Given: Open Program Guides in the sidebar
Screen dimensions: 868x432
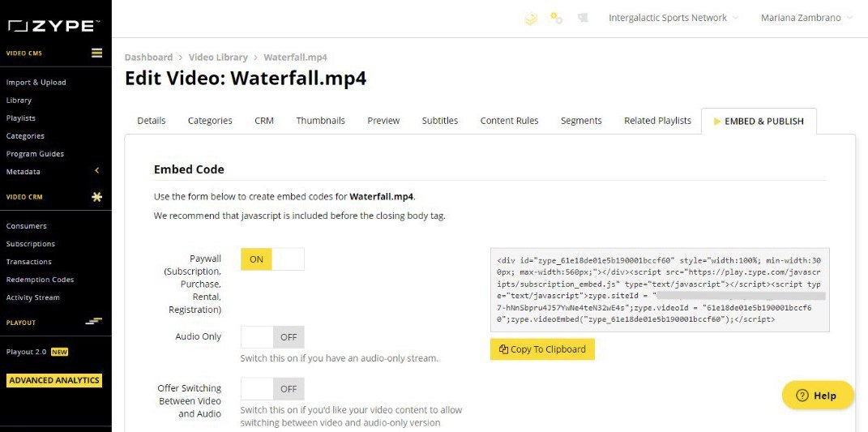Looking at the screenshot, I should 35,153.
